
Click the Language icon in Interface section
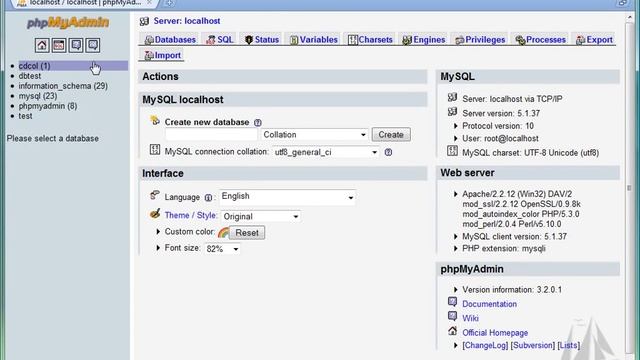coord(155,195)
